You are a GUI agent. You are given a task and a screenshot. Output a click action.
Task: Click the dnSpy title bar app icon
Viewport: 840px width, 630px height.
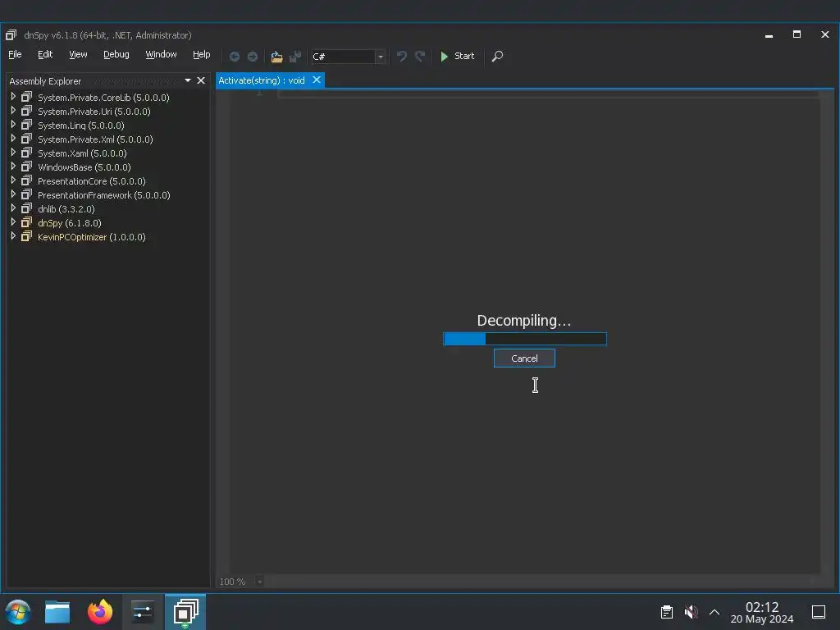click(x=11, y=35)
